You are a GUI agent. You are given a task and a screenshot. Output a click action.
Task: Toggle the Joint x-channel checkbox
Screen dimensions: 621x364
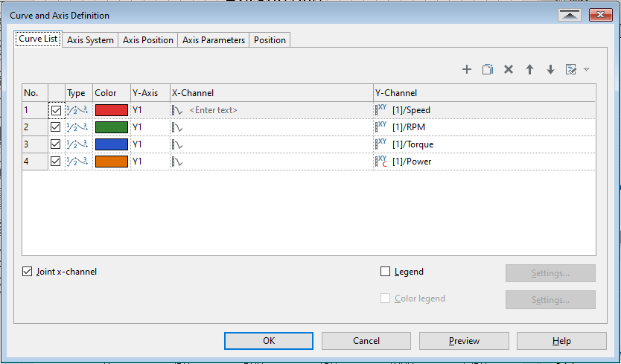(x=28, y=272)
